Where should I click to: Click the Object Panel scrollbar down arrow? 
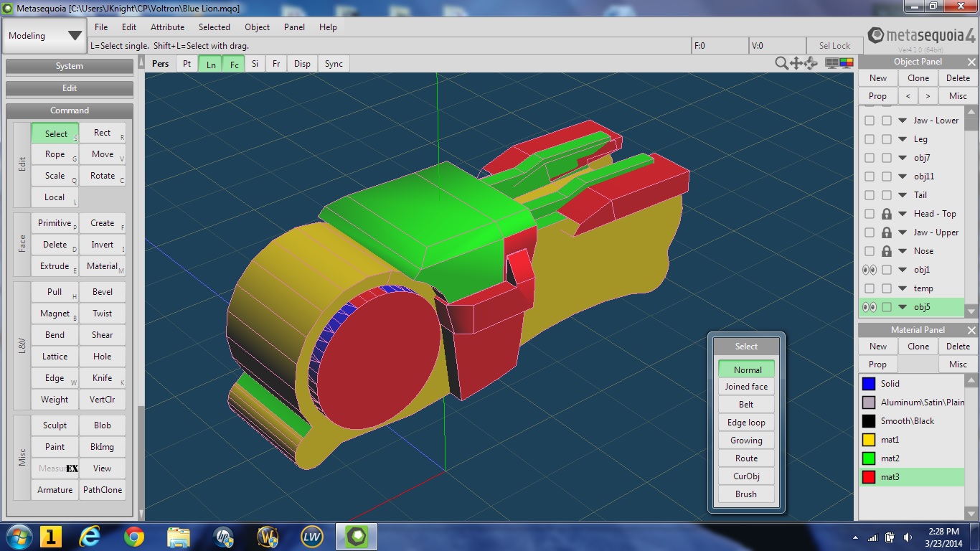point(971,311)
